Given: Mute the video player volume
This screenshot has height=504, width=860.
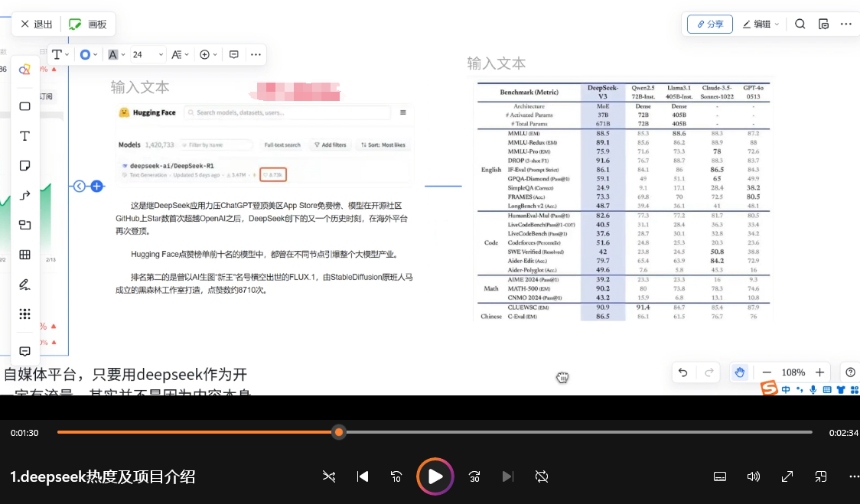Looking at the screenshot, I should (x=754, y=476).
